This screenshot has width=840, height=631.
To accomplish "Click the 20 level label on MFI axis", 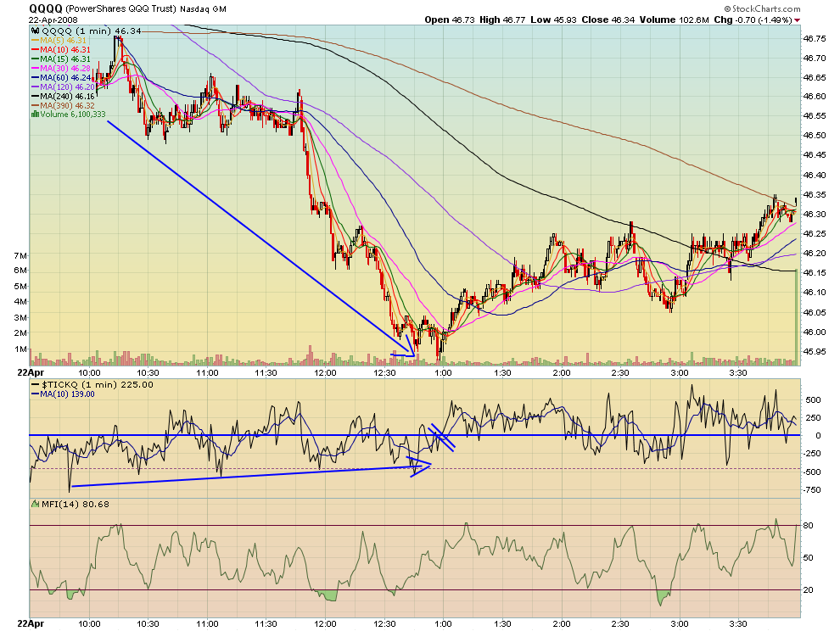I will pos(808,589).
